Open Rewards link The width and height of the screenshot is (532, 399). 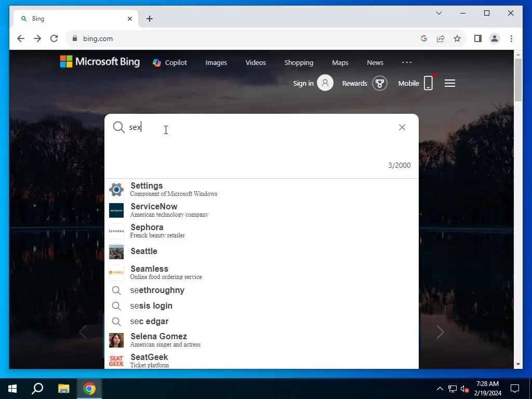[x=354, y=83]
